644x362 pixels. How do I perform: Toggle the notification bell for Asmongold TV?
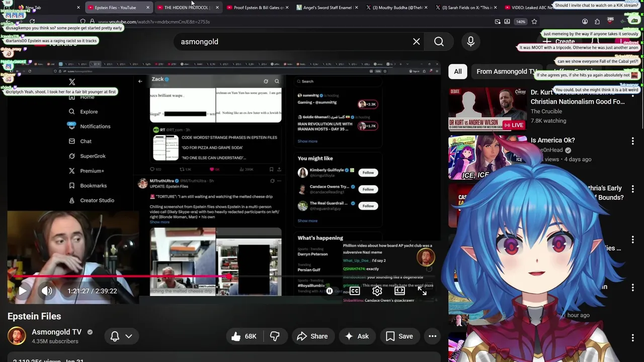115,336
